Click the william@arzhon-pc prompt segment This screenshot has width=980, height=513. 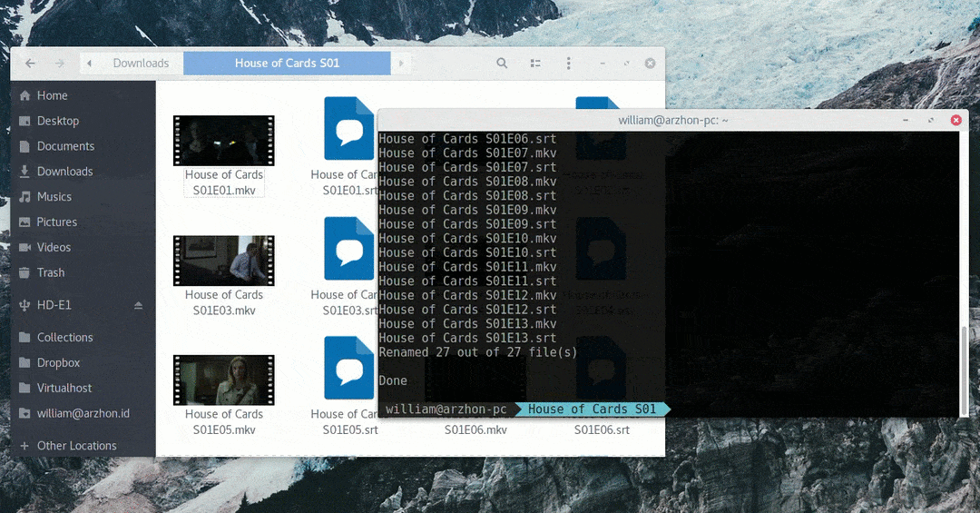tap(446, 409)
